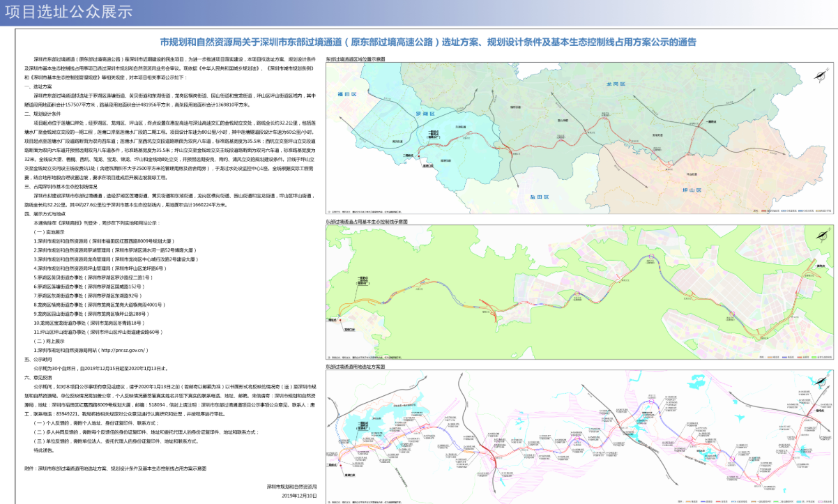Click venue 9, 龙岗区园山街道办事处
This screenshot has height=504, width=838.
(x=93, y=314)
